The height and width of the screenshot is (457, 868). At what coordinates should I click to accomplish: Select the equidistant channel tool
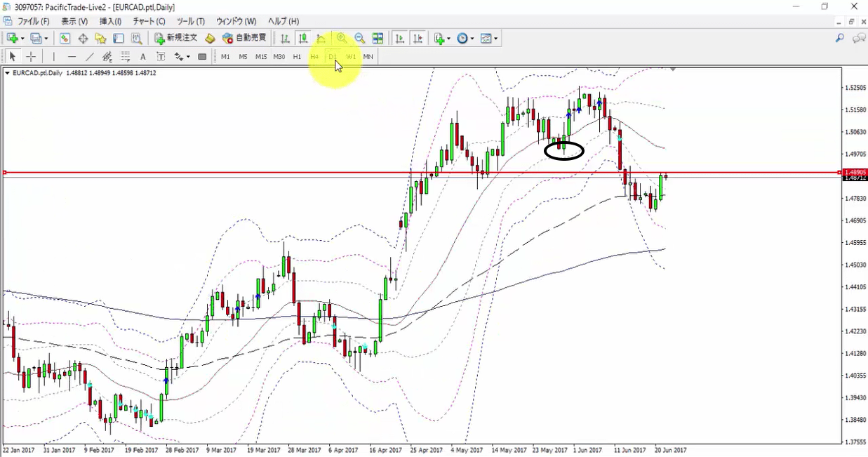click(107, 57)
